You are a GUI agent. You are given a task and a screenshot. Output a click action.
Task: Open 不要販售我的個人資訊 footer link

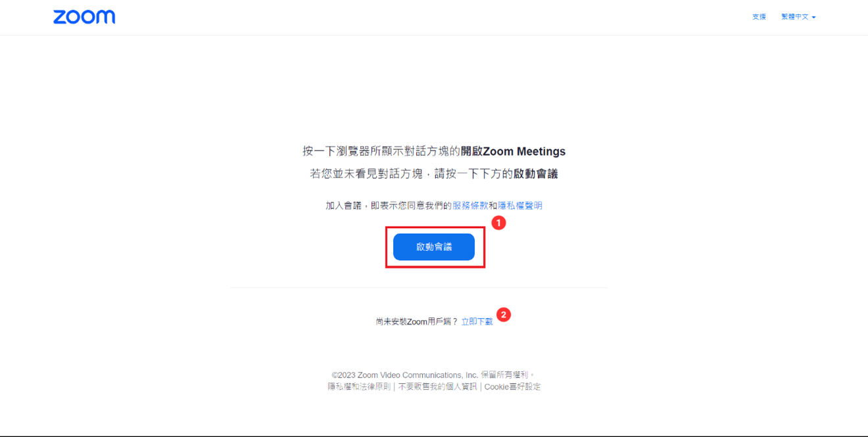pyautogui.click(x=438, y=387)
